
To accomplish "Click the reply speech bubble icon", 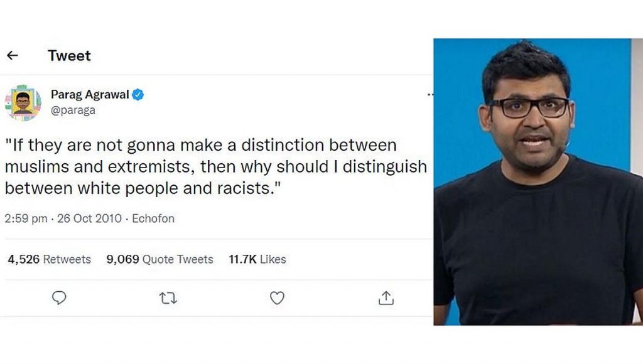I will click(59, 298).
